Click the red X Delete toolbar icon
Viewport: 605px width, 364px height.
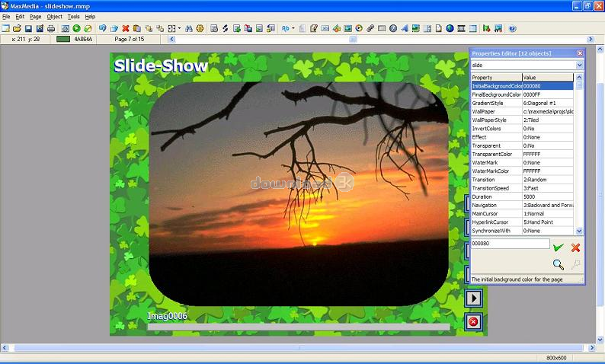pyautogui.click(x=126, y=28)
